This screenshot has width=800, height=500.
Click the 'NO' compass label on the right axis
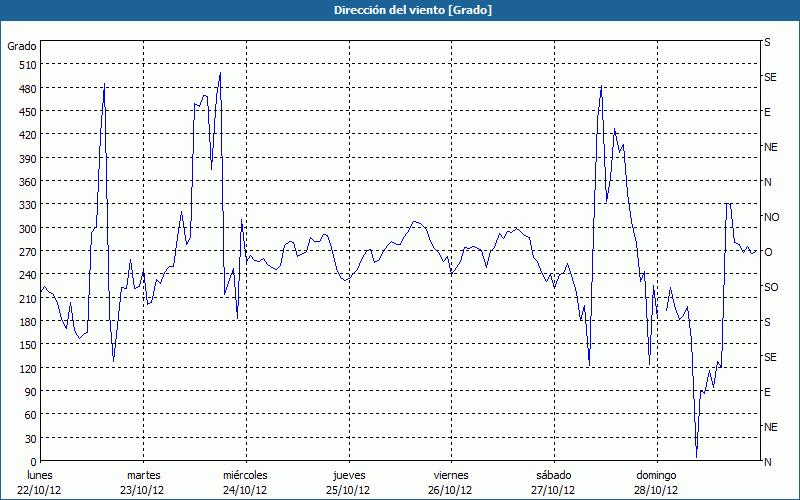[771, 217]
